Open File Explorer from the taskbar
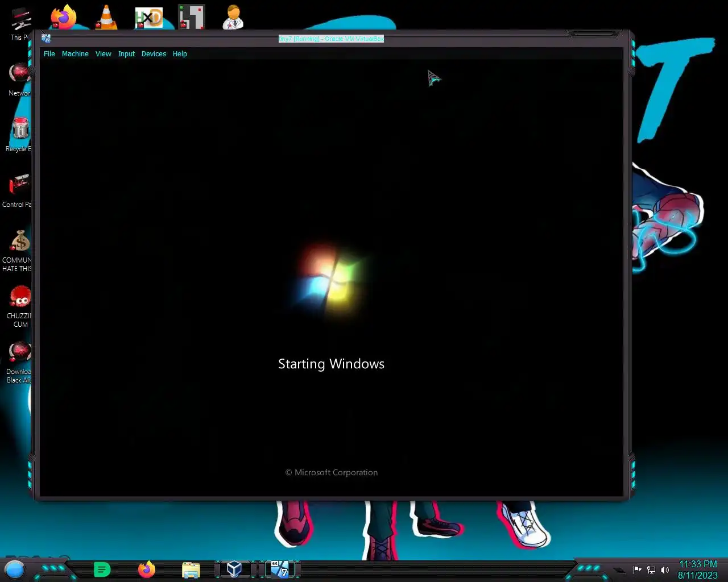The height and width of the screenshot is (582, 728). click(191, 569)
